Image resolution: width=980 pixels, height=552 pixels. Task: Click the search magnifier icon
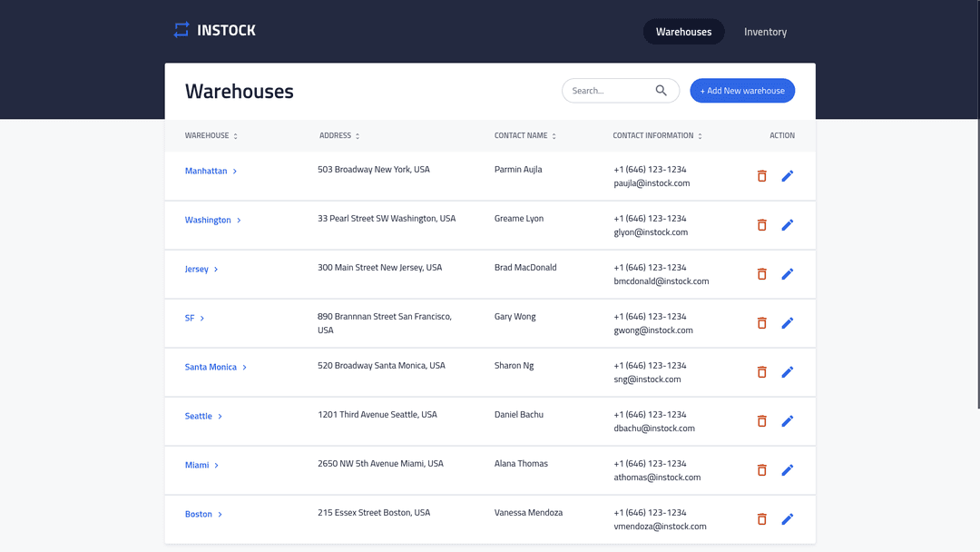[x=661, y=90]
